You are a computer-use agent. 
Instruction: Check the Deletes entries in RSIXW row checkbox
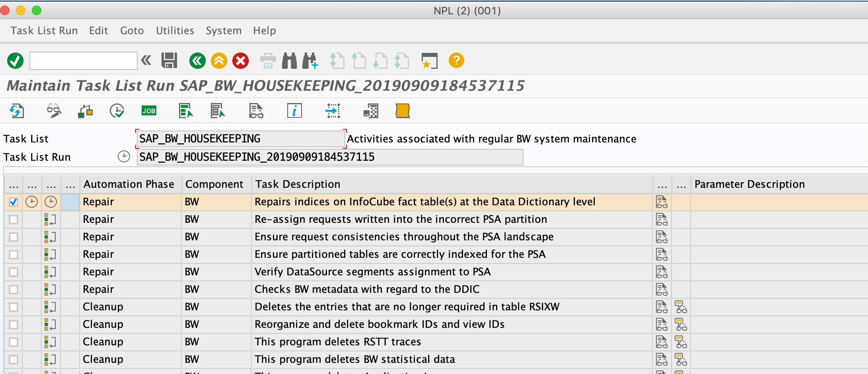[14, 307]
